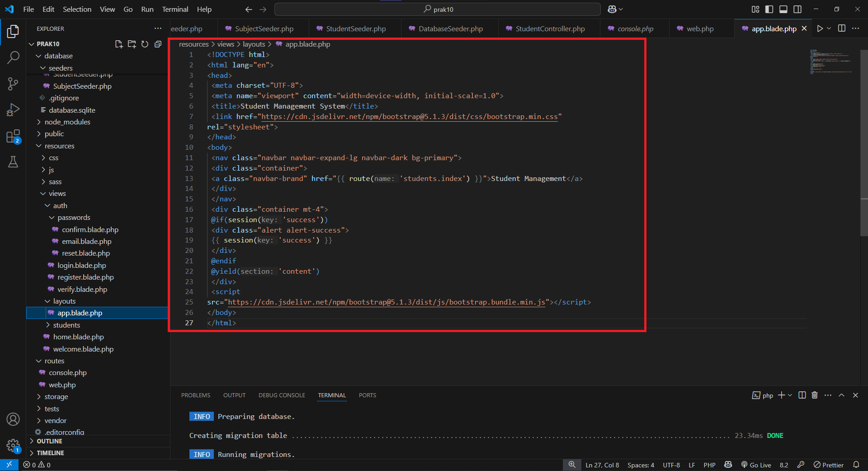Click the Refresh Explorer icon
The width and height of the screenshot is (868, 471).
point(145,44)
